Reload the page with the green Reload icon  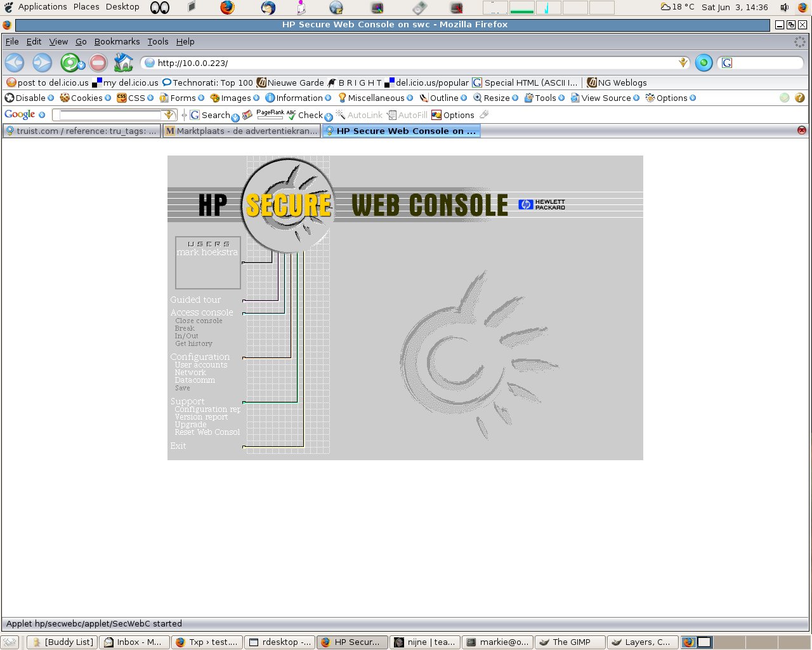(x=72, y=63)
